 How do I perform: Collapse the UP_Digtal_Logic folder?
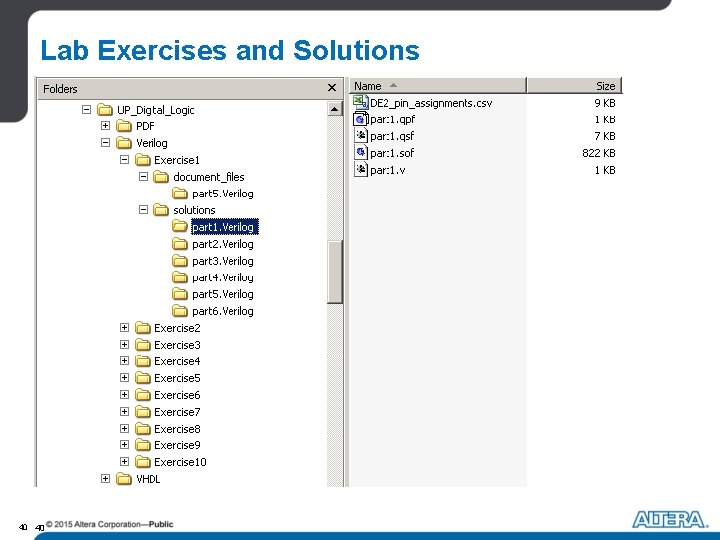point(86,109)
